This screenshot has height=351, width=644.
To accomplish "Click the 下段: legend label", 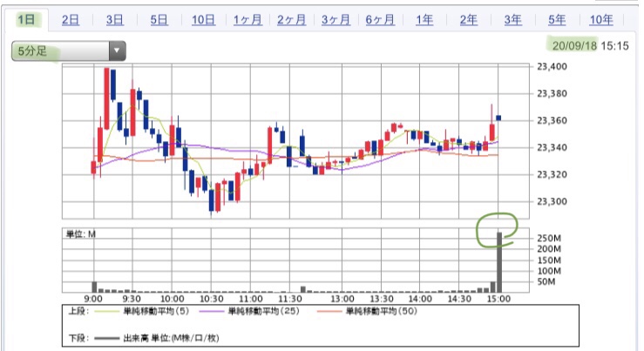I will click(78, 338).
